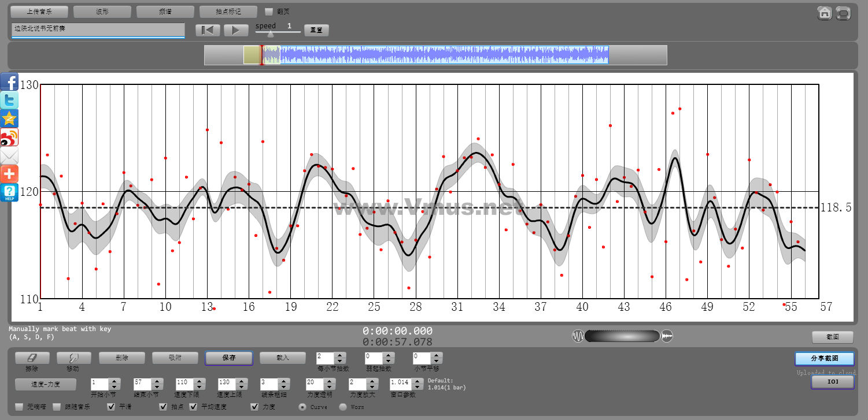The image size is (868, 420).
Task: Click the Twitter share icon
Action: 9,100
